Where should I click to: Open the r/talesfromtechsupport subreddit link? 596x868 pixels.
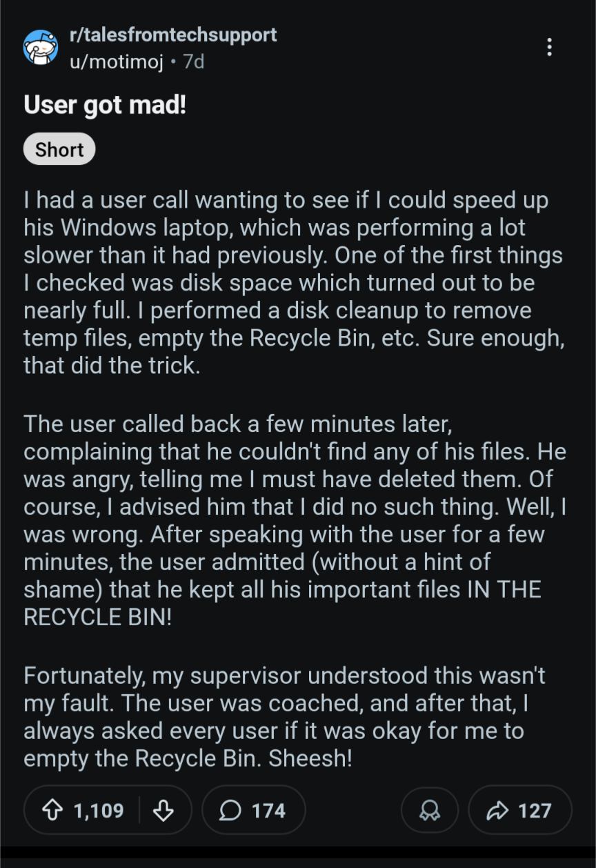pyautogui.click(x=173, y=35)
